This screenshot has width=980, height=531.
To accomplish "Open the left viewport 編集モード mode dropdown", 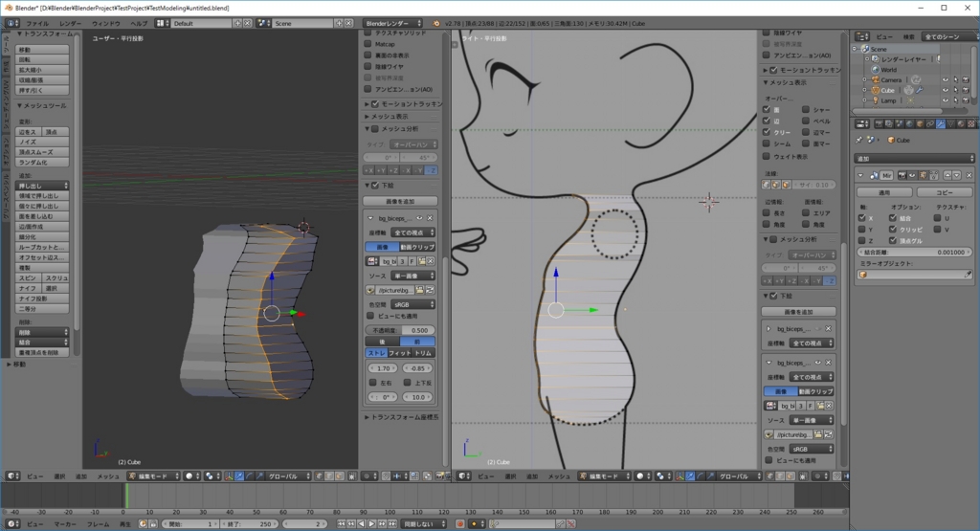I will tap(153, 476).
